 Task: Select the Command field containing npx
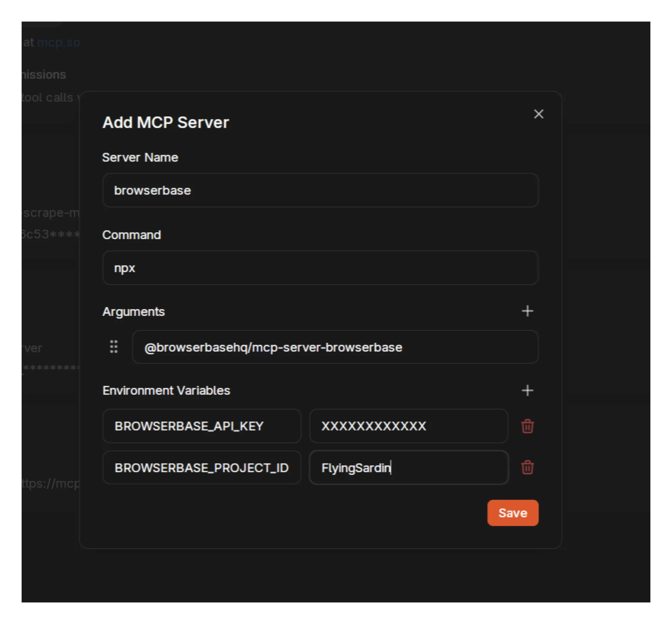pos(320,268)
